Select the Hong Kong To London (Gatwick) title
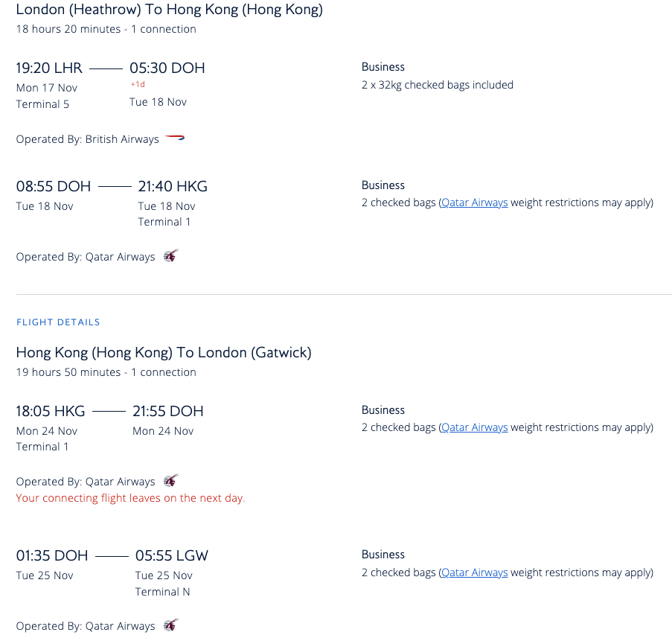Screen dimensions: 672x638 pos(164,353)
